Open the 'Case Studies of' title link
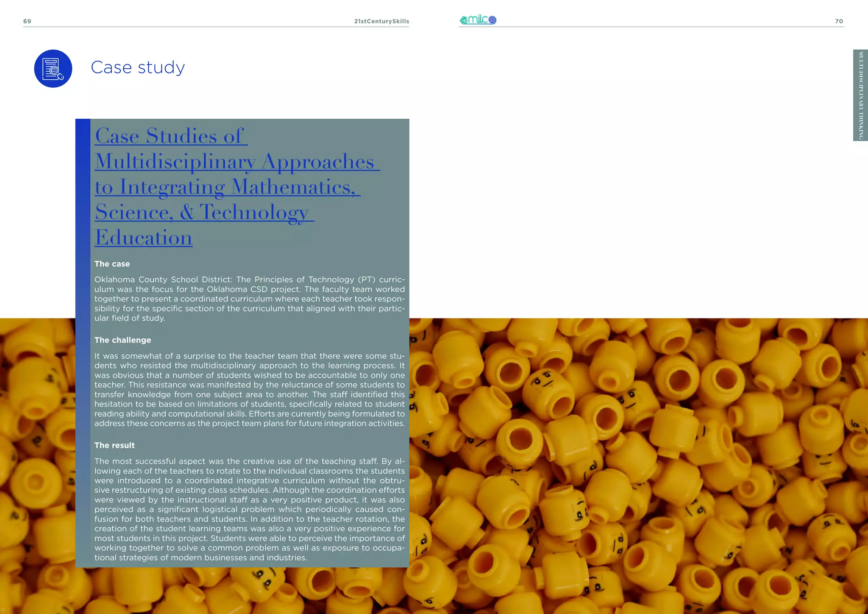868x614 pixels. [170, 136]
